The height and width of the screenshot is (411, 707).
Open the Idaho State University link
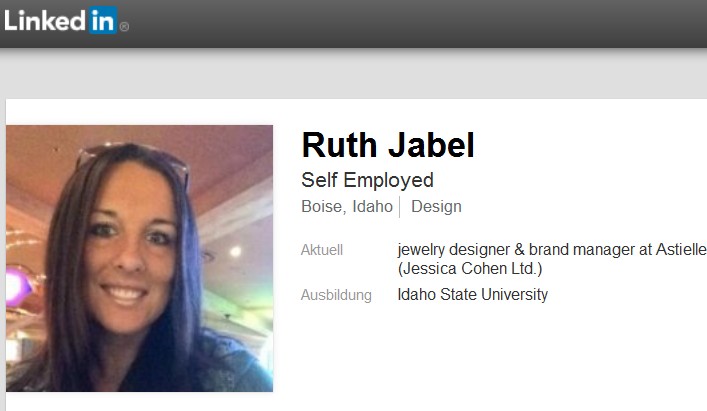click(x=472, y=294)
